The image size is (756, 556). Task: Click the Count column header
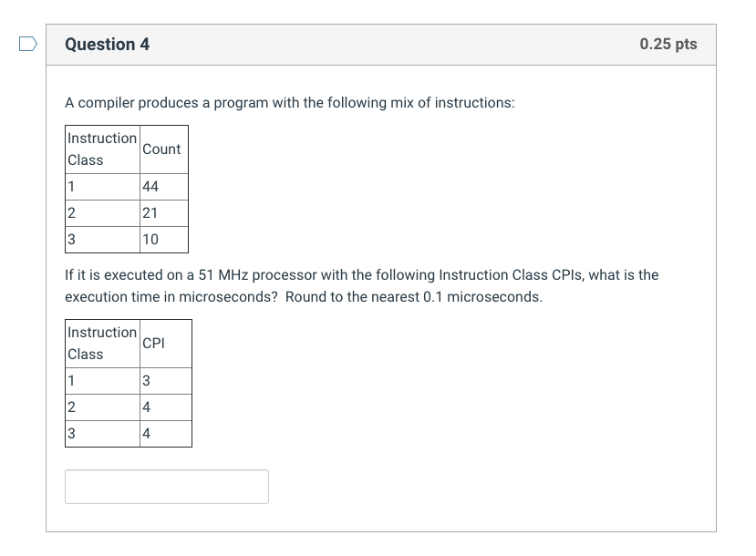click(x=164, y=149)
